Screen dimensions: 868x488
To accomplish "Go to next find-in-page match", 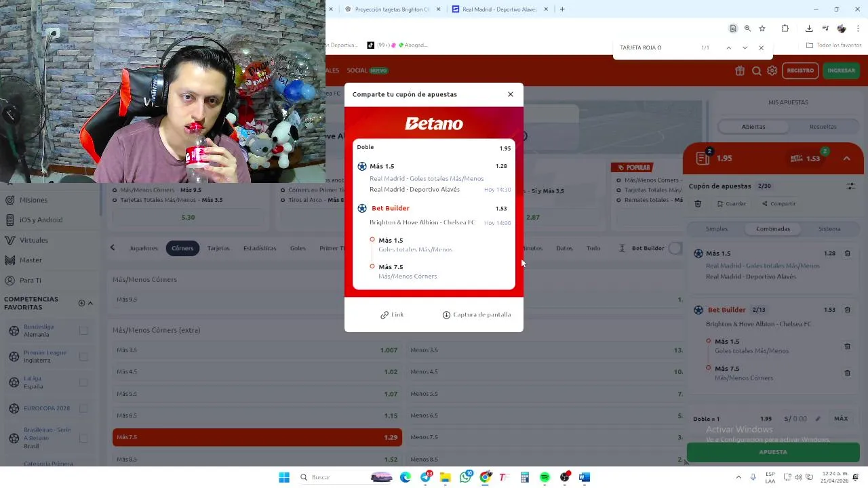I will click(x=745, y=47).
